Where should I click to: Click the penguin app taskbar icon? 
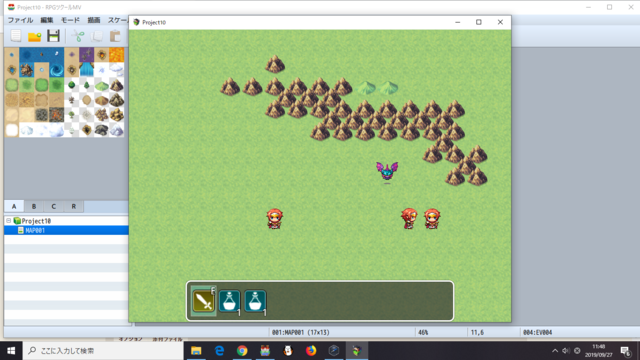pos(288,351)
